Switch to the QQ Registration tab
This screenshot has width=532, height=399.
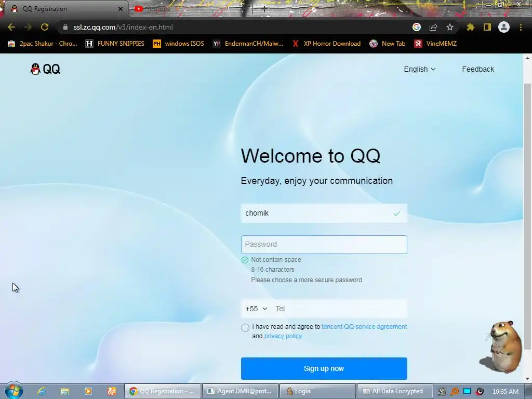[x=66, y=9]
